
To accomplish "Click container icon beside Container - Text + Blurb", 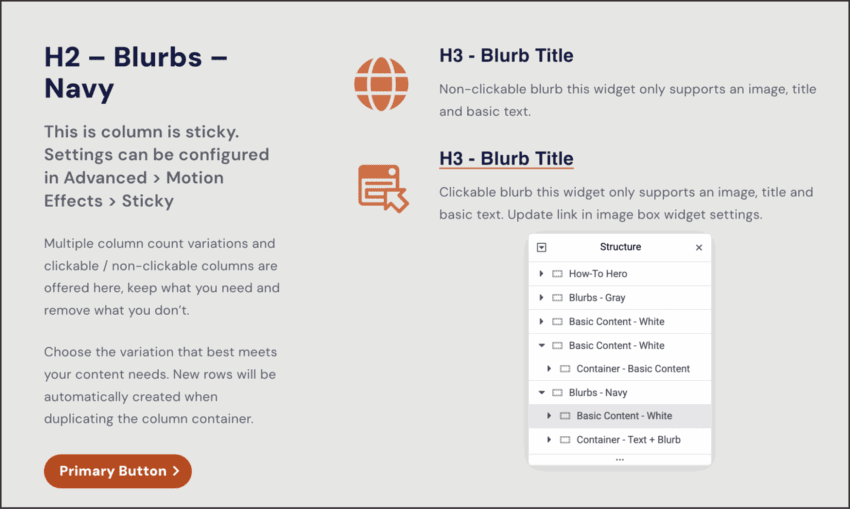I will (565, 440).
